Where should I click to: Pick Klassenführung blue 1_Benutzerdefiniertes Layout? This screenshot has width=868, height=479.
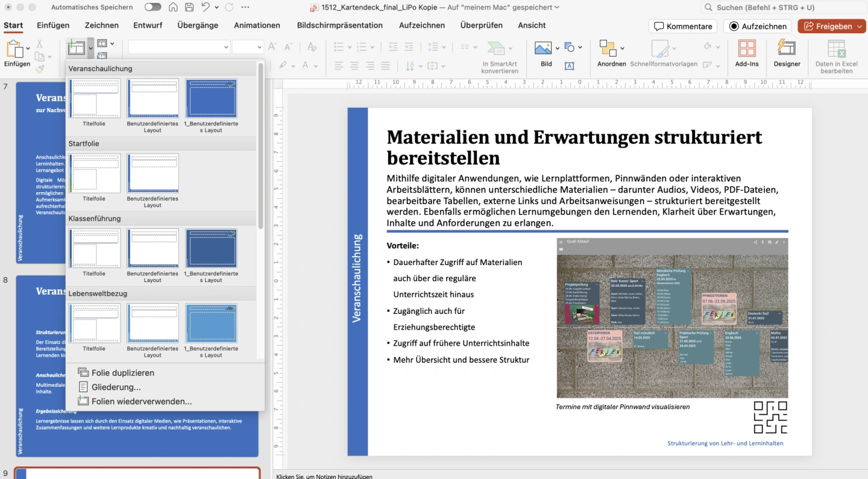(211, 248)
